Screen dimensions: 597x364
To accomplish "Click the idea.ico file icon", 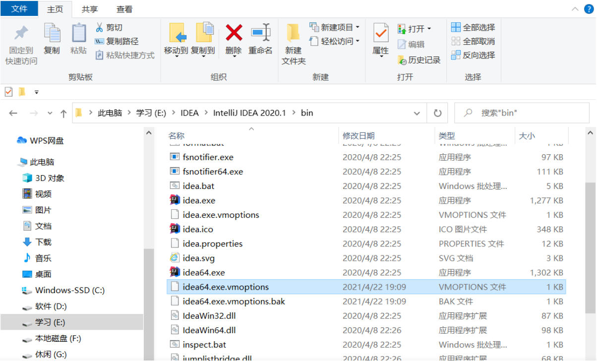I will pos(174,229).
